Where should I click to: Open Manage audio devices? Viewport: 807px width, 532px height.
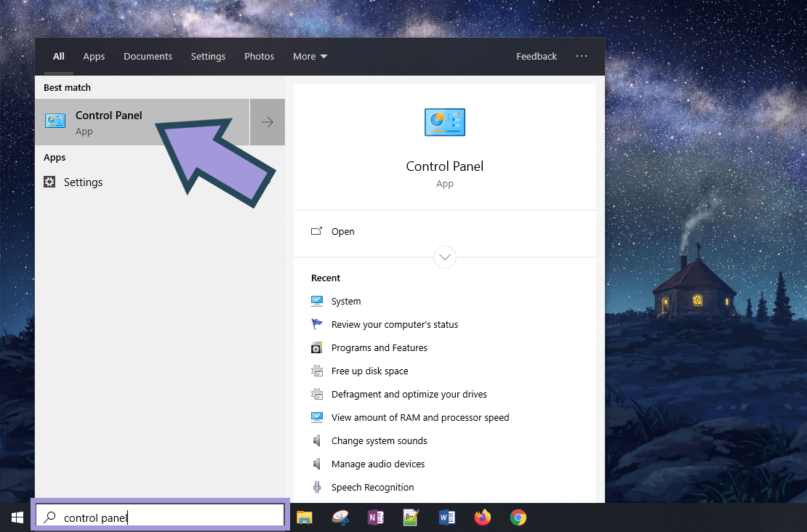[x=378, y=464]
